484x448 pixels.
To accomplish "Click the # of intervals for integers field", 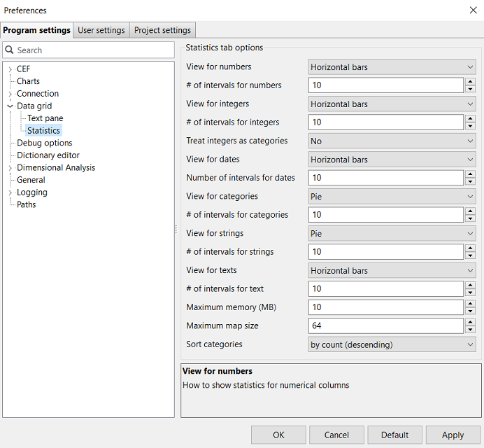I will pyautogui.click(x=386, y=122).
